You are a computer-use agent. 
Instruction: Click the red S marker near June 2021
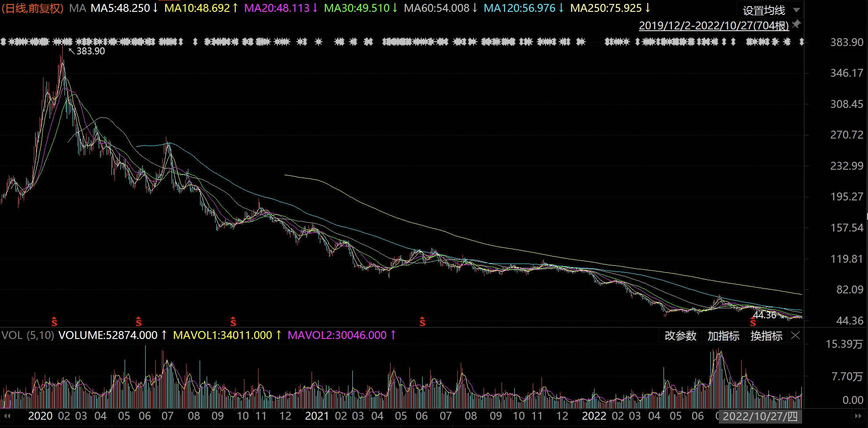pos(422,322)
